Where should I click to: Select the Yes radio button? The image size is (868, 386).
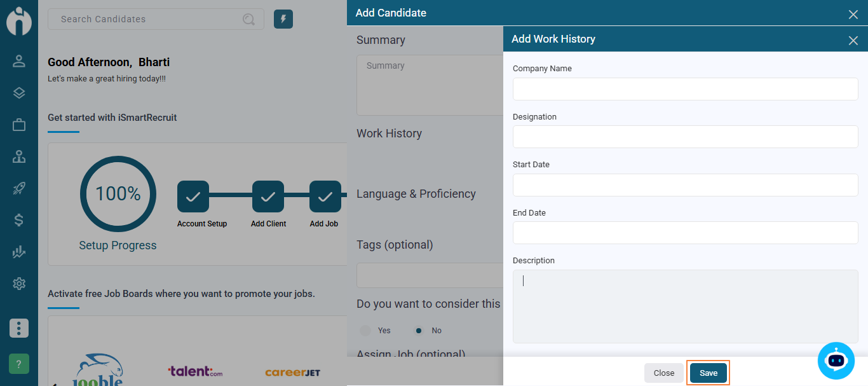click(x=365, y=330)
